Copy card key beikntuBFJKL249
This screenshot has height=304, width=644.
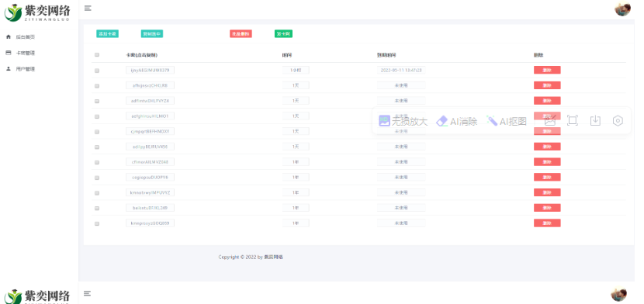tap(150, 208)
